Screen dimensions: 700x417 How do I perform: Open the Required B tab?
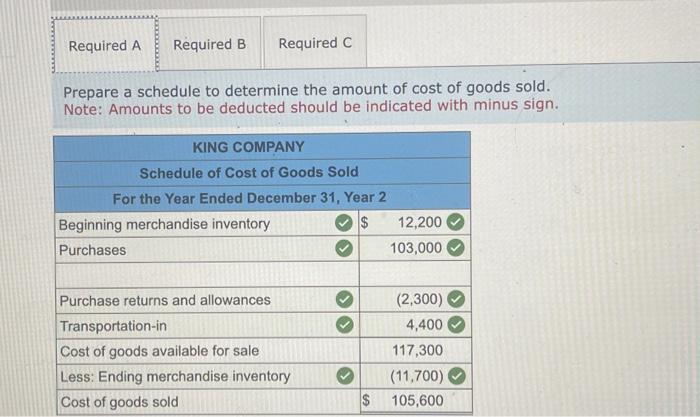coord(209,44)
